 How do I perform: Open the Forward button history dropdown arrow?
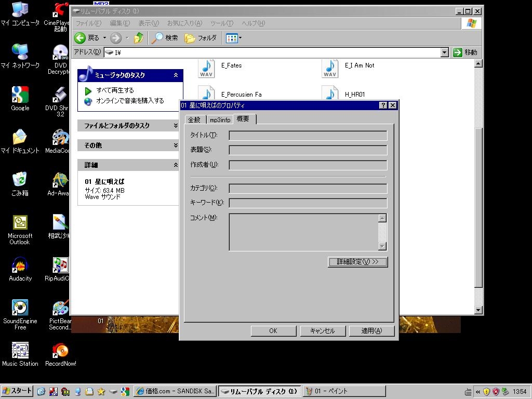[127, 38]
